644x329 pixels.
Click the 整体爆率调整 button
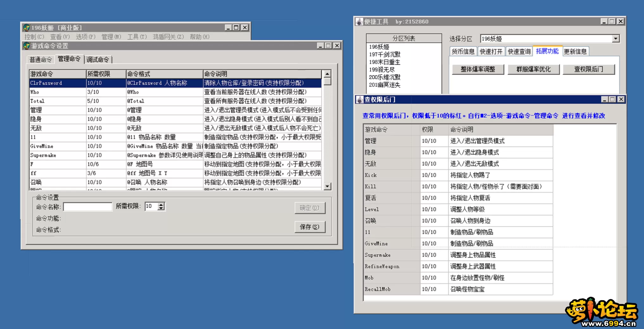[x=478, y=69]
